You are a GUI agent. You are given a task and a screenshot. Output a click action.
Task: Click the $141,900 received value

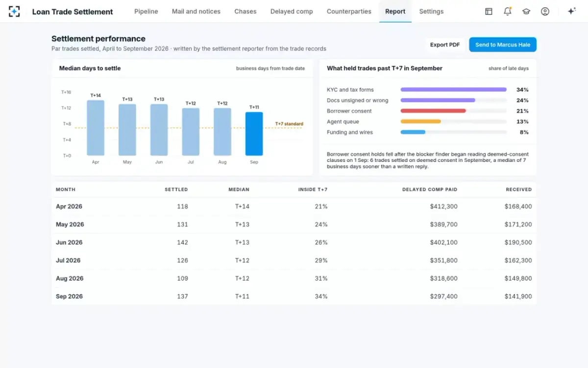click(518, 296)
